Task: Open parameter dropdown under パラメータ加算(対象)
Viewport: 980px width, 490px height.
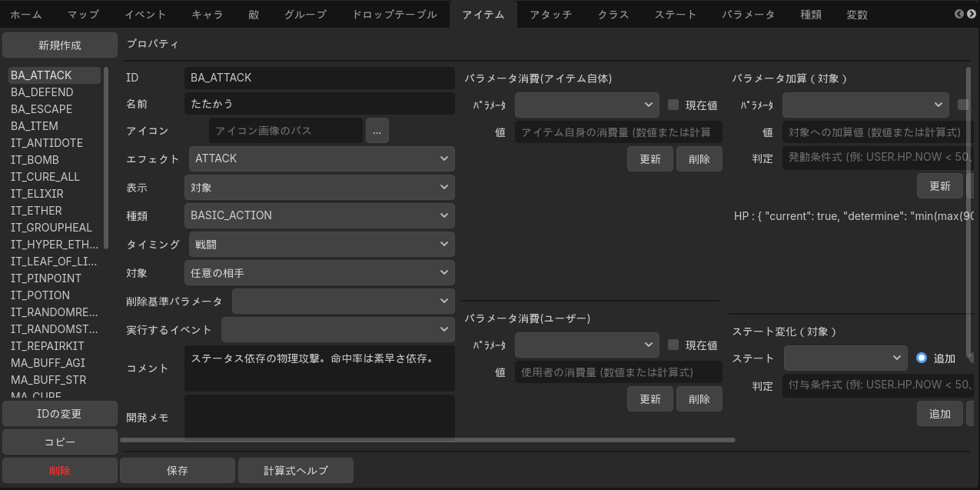Action: tap(866, 105)
